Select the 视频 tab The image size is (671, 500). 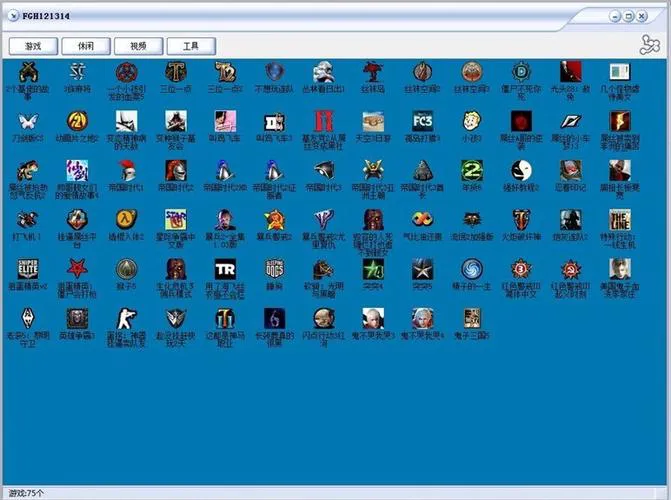(139, 46)
